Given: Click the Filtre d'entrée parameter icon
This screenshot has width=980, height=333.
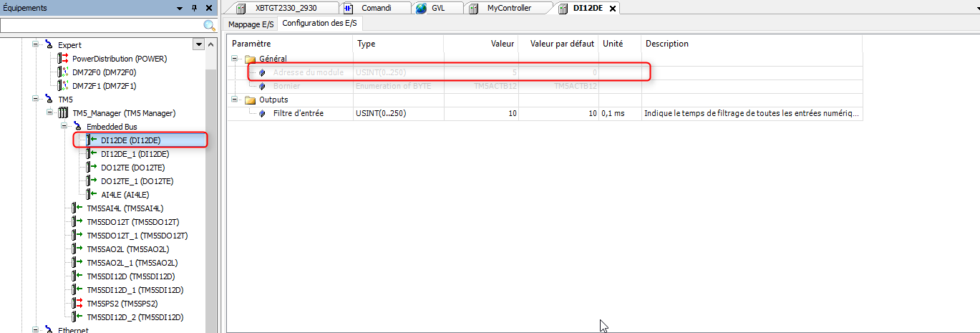Looking at the screenshot, I should (263, 113).
